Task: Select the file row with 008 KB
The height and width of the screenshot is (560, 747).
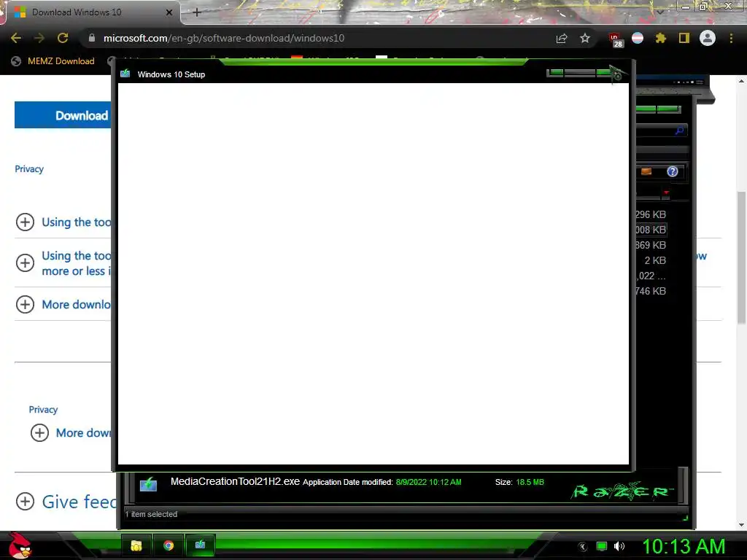Action: coord(651,230)
